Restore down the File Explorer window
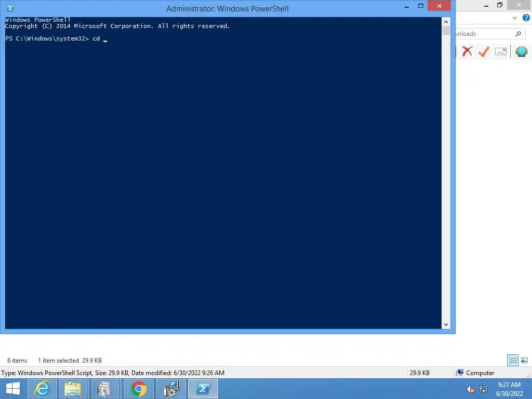The height and width of the screenshot is (399, 532). pyautogui.click(x=499, y=5)
